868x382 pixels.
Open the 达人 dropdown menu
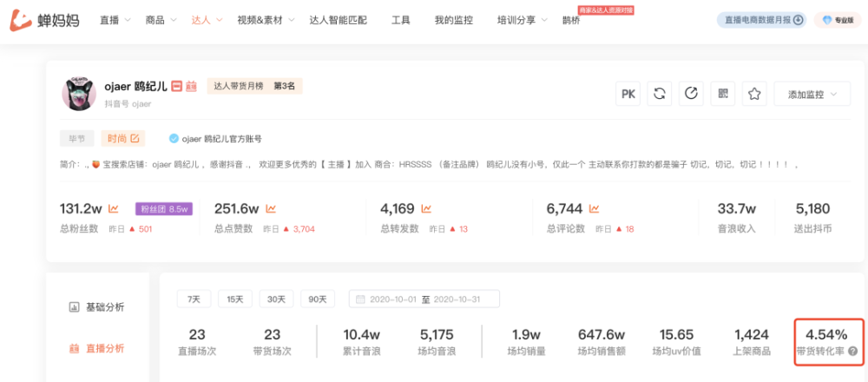coord(207,21)
